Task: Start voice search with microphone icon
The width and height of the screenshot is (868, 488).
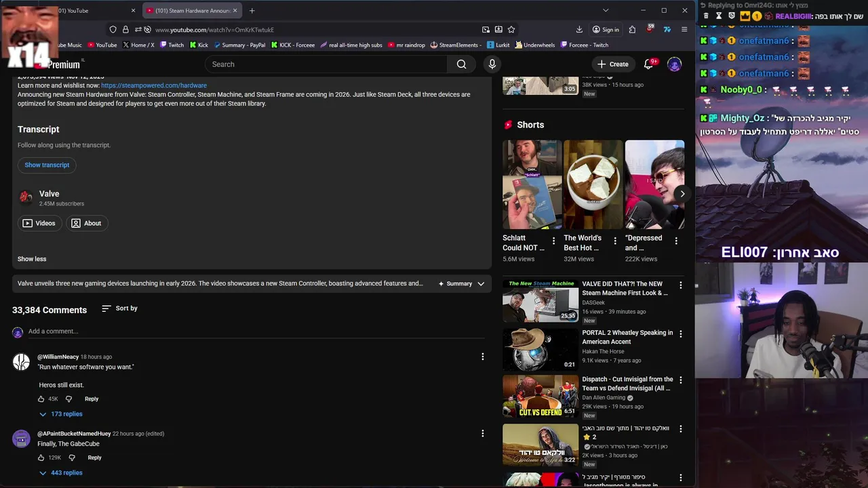Action: 492,64
